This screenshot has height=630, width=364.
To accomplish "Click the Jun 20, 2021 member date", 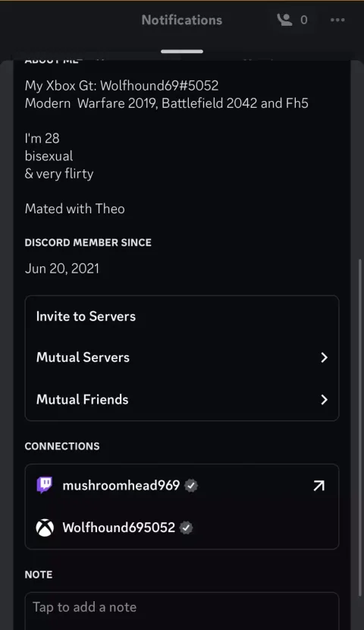I will click(x=61, y=269).
